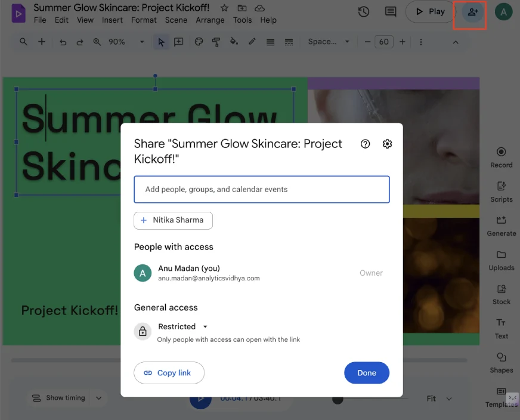Viewport: 520px width, 420px height.
Task: Open the Format menu
Action: 144,20
